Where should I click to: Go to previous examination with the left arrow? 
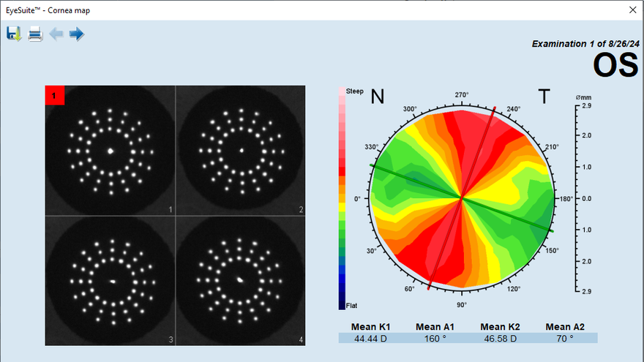point(56,34)
